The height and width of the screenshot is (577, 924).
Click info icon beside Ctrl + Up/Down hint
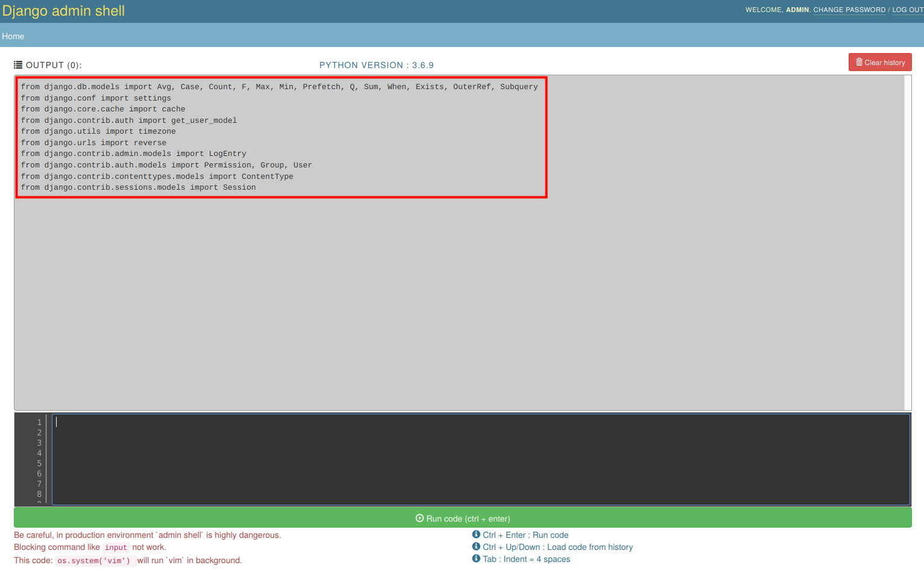point(476,546)
